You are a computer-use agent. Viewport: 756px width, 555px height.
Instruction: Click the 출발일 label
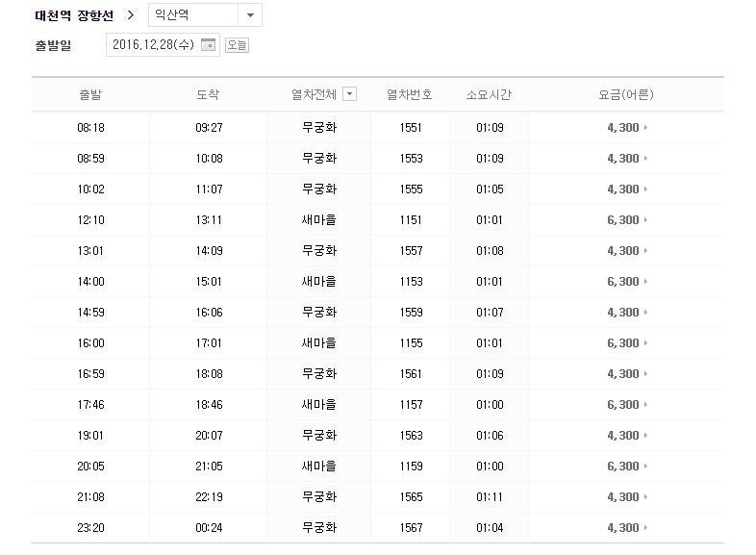point(53,46)
